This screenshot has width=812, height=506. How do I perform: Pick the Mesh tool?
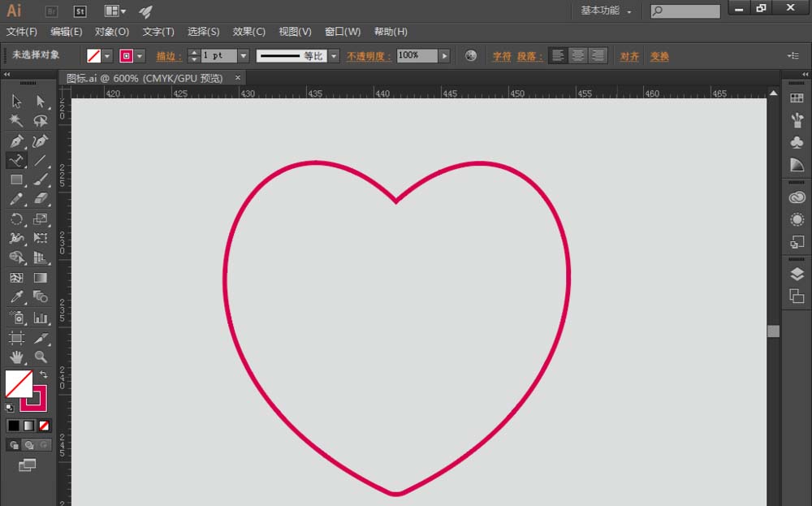[x=16, y=278]
